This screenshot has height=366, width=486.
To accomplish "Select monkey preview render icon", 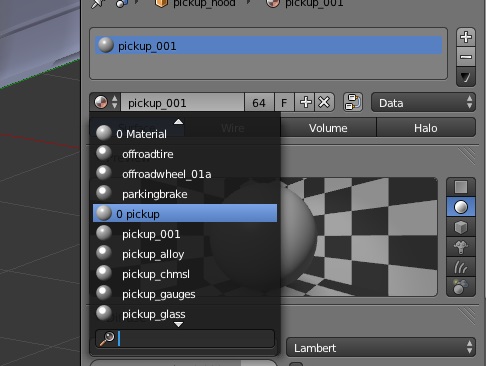I will 461,247.
